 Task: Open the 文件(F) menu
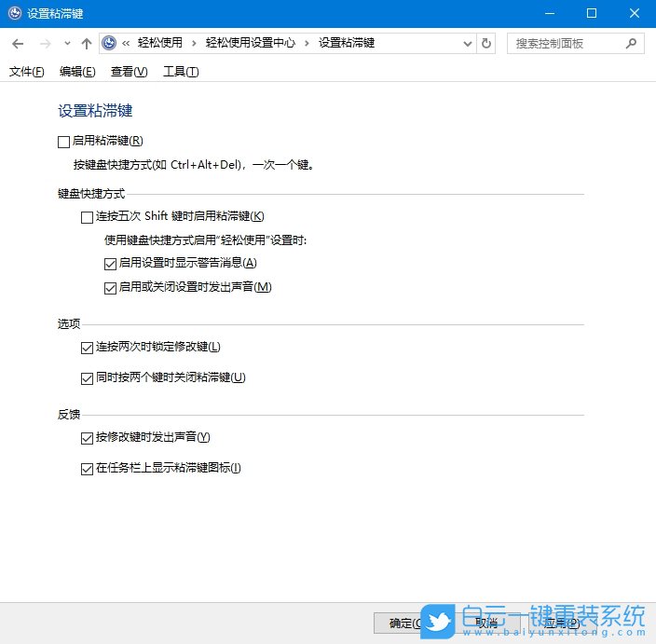pos(27,72)
